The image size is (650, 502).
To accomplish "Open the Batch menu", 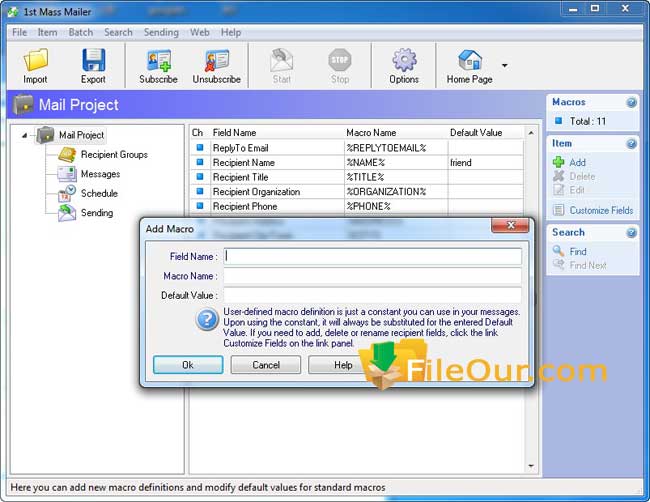I will pyautogui.click(x=81, y=32).
